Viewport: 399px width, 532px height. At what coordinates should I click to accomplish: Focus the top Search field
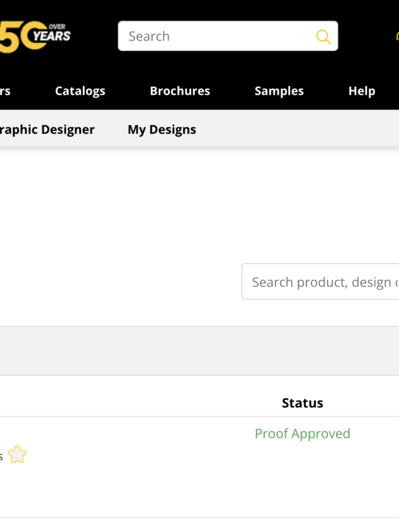218,36
